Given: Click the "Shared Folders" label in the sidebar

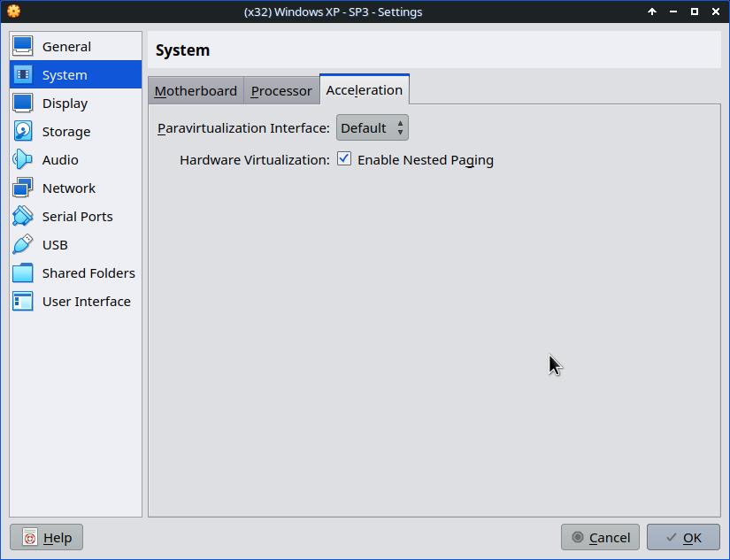Looking at the screenshot, I should click(88, 273).
